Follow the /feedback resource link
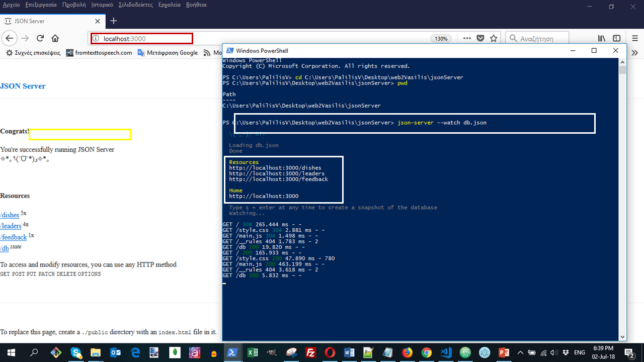 (14, 237)
